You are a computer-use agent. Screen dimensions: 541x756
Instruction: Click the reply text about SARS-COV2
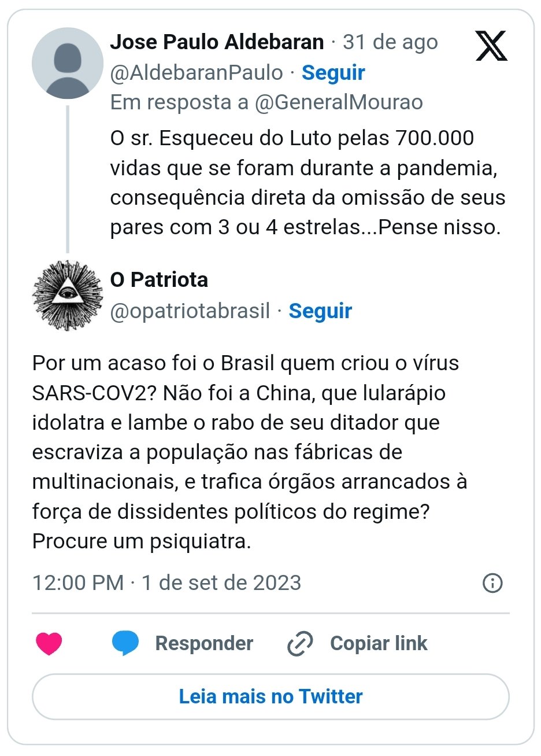coord(249,452)
